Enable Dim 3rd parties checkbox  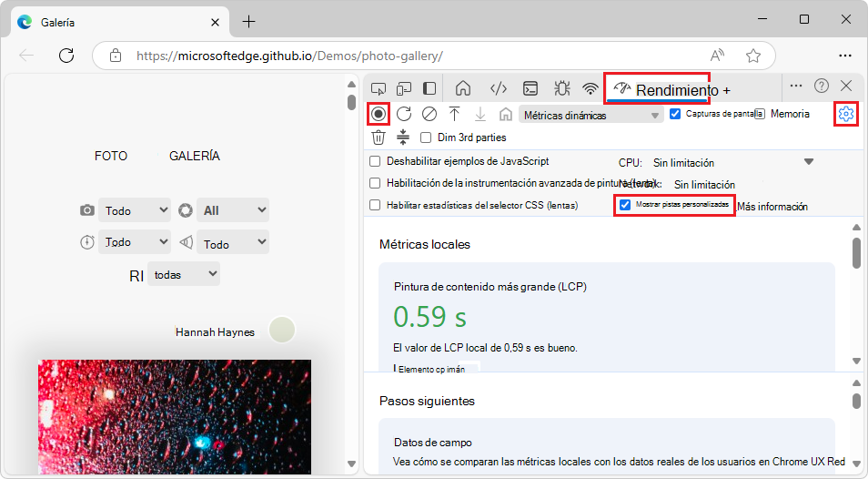point(426,138)
